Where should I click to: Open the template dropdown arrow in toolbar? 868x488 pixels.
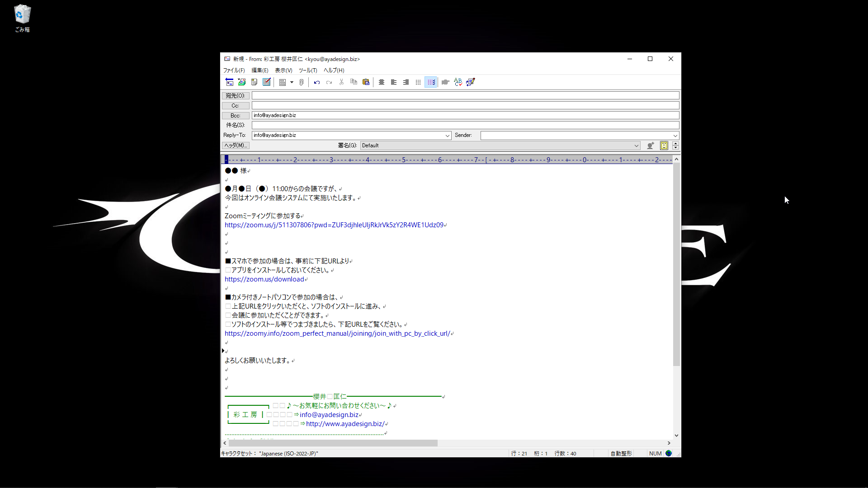click(x=292, y=82)
